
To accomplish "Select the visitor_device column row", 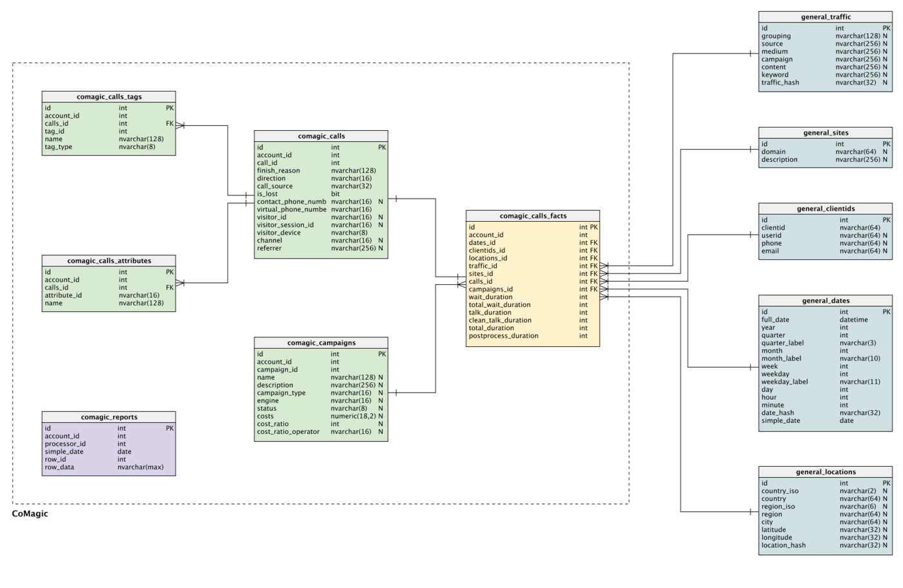I will [x=321, y=233].
